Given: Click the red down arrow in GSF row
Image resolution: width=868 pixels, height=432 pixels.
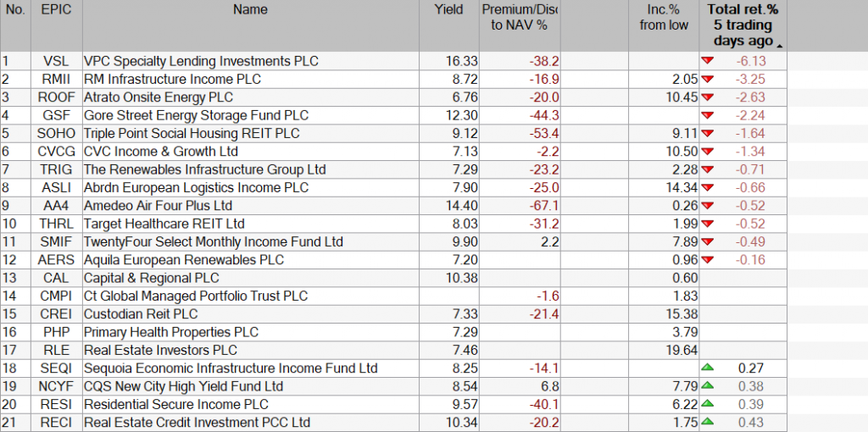Looking at the screenshot, I should point(708,115).
